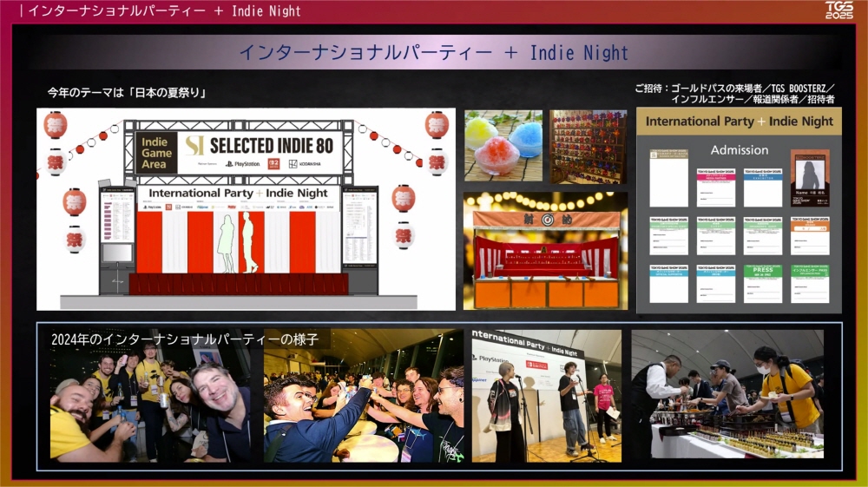The image size is (868, 487).
Task: Open the crowd toasting drinks photo
Action: 364,395
